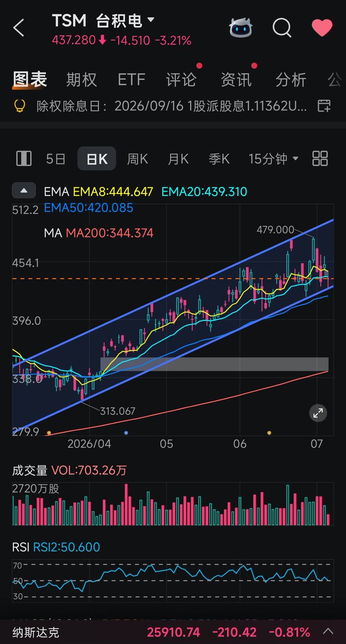This screenshot has width=346, height=644.
Task: Tap the EMA20:439.310 indicator label
Action: click(x=204, y=192)
